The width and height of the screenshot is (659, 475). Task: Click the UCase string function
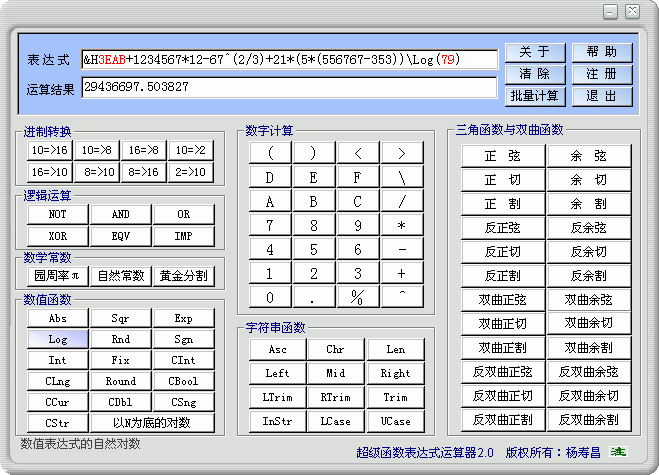[x=395, y=421]
